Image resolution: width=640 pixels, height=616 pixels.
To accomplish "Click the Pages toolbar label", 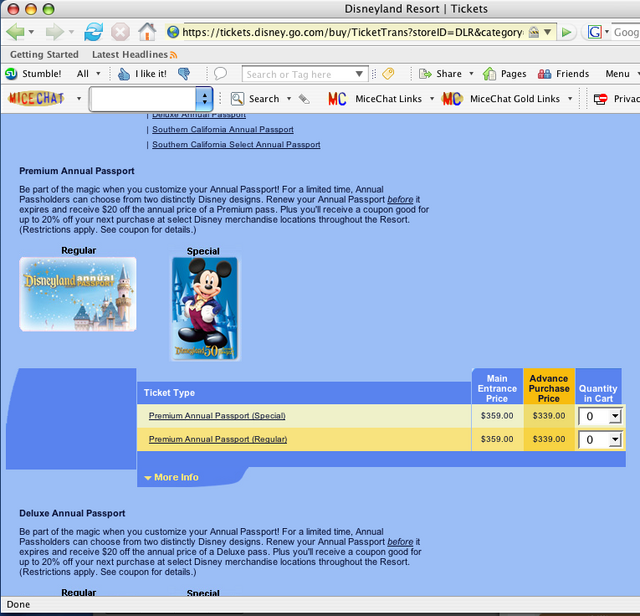I will pyautogui.click(x=513, y=74).
